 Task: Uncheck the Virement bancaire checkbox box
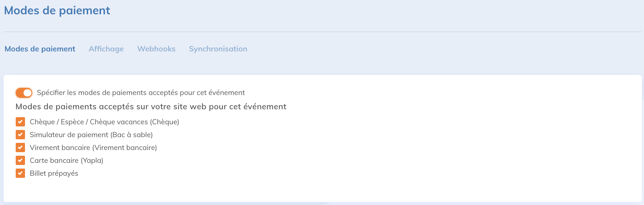pos(20,148)
